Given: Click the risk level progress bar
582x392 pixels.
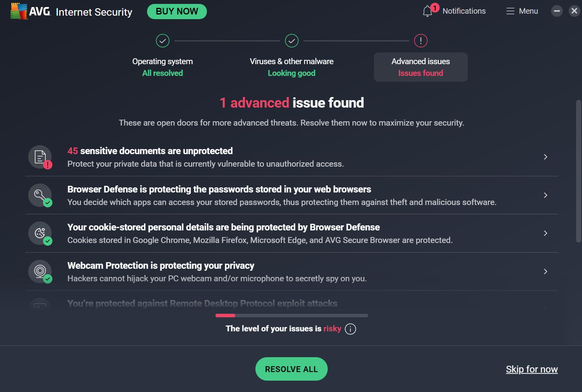Looking at the screenshot, I should (291, 315).
